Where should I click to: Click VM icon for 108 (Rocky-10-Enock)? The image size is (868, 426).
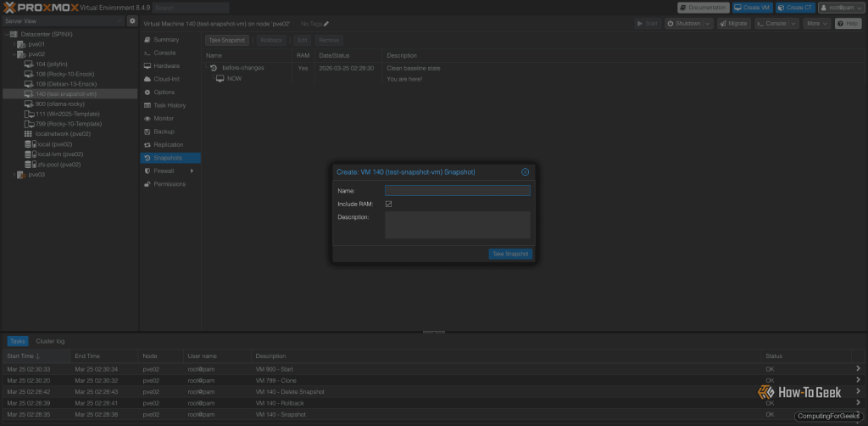click(30, 74)
